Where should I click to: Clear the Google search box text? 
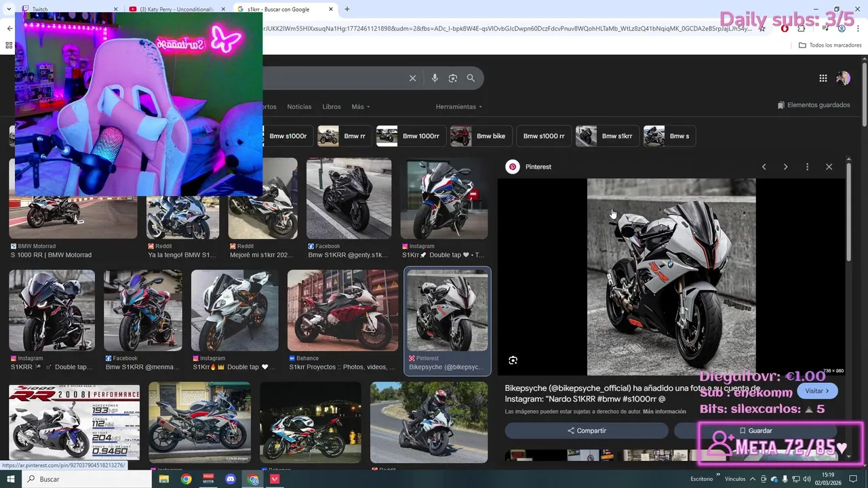click(x=412, y=78)
